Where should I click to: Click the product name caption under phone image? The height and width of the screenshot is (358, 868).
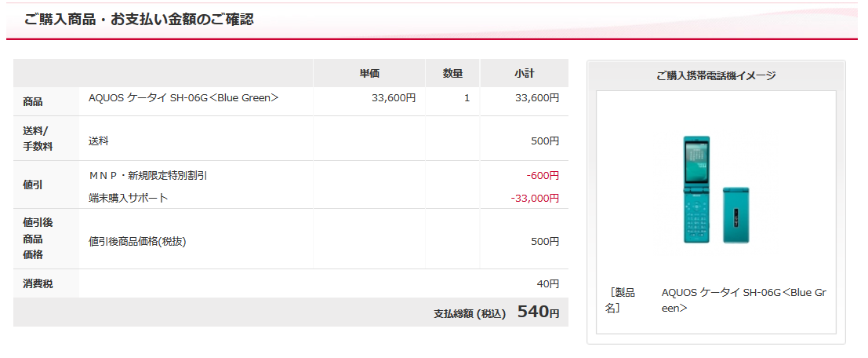[x=717, y=301]
